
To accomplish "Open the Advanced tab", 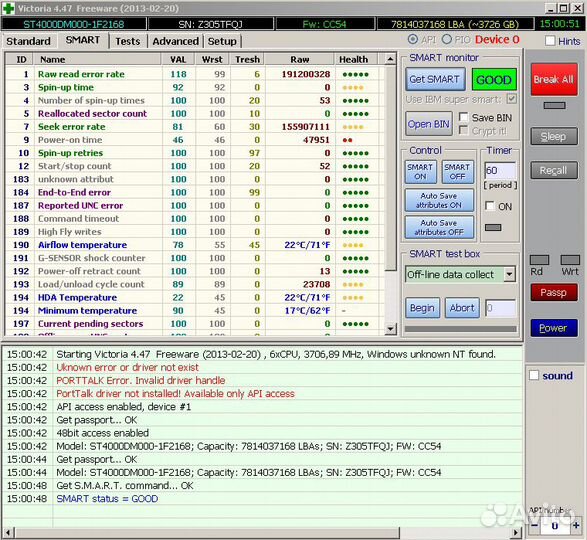I will click(x=176, y=41).
